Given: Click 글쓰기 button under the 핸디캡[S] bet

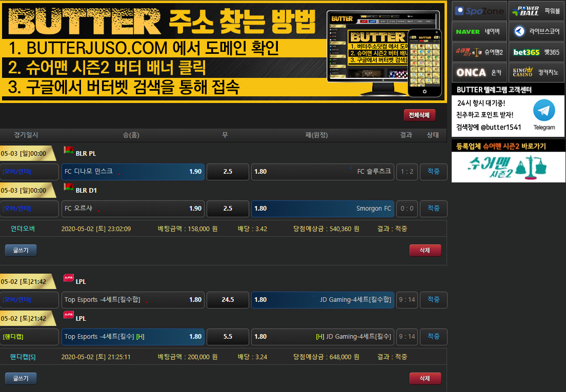Looking at the screenshot, I should [x=21, y=379].
